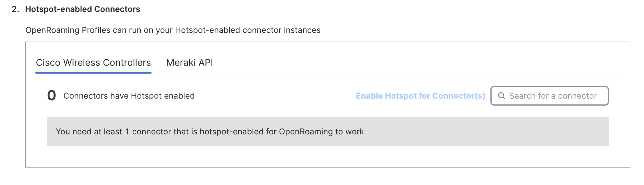The width and height of the screenshot is (644, 185).
Task: Click the text Hotspot-enabled connector instances in description
Action: tap(248, 30)
